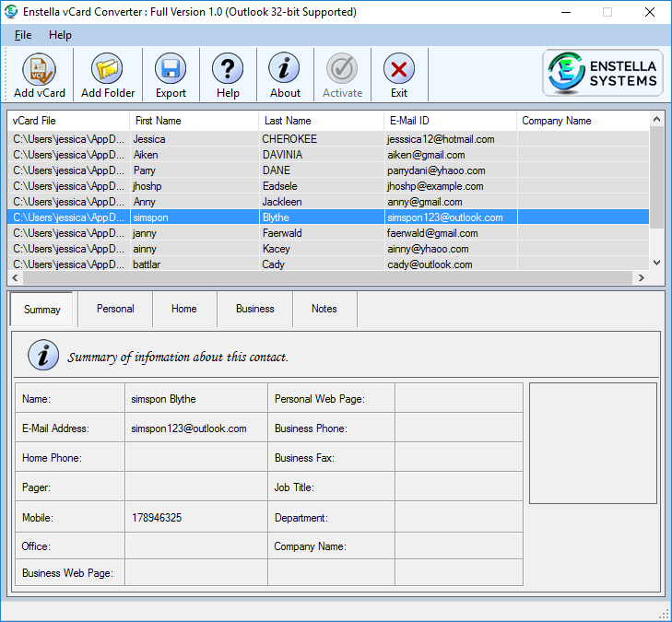Click the Activate checkmark icon
The width and height of the screenshot is (672, 622).
tap(342, 68)
